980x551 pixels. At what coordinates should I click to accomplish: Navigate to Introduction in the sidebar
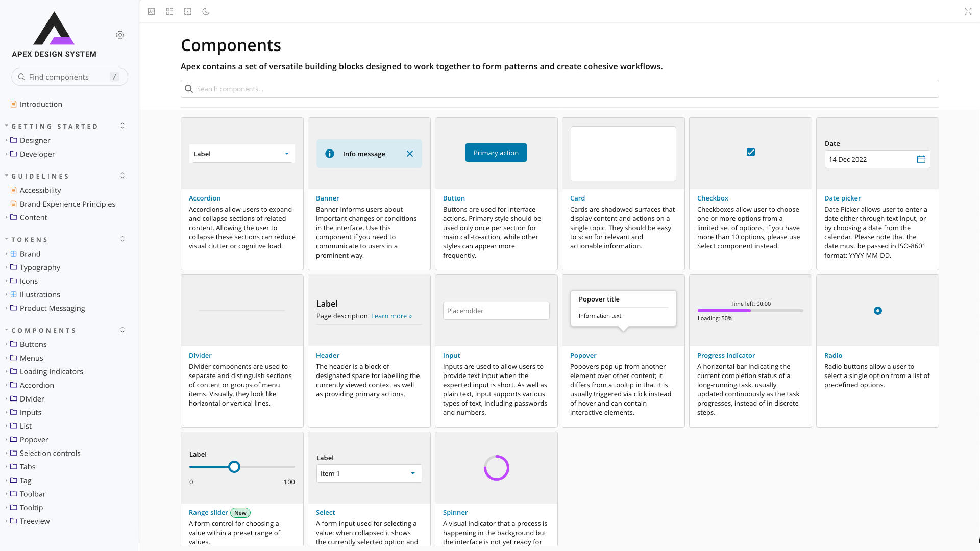tap(41, 104)
